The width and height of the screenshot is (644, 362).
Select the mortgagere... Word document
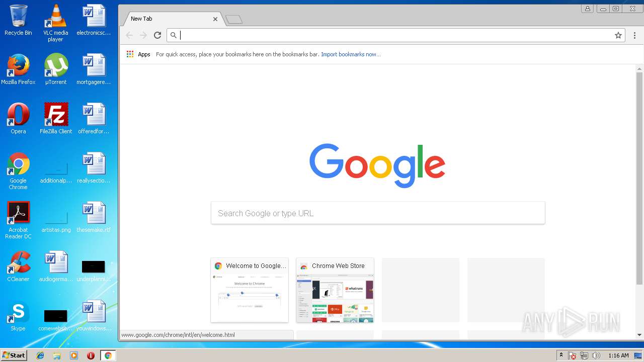pyautogui.click(x=94, y=69)
